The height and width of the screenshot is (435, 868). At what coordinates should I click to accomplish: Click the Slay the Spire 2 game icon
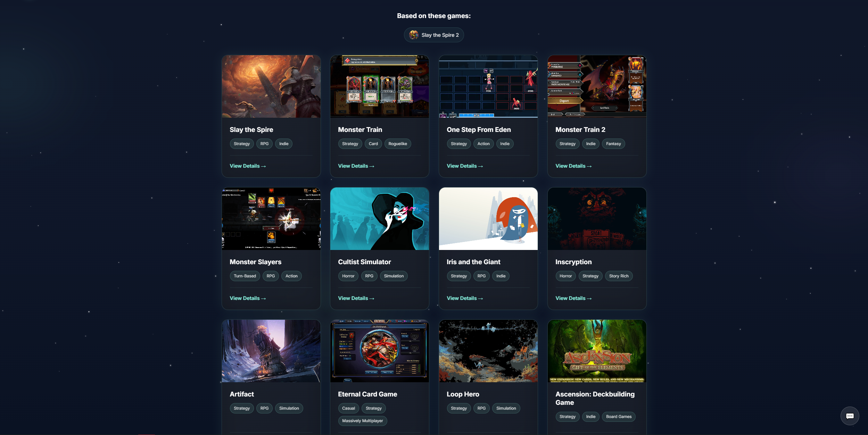(x=413, y=35)
